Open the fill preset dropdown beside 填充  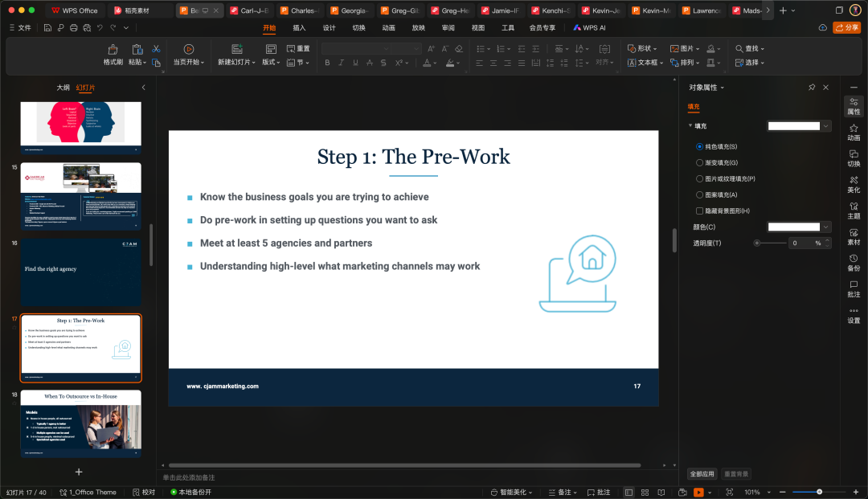coord(826,126)
